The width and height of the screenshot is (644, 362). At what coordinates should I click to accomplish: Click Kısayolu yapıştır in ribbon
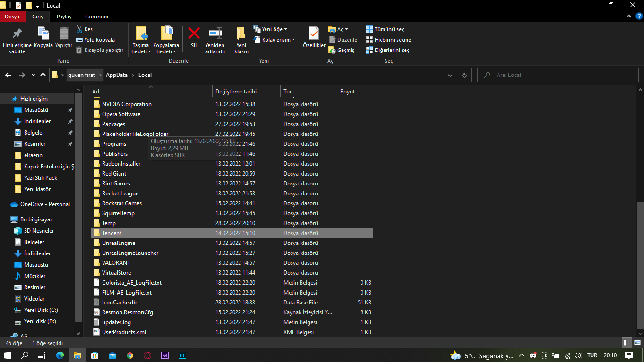click(x=100, y=50)
